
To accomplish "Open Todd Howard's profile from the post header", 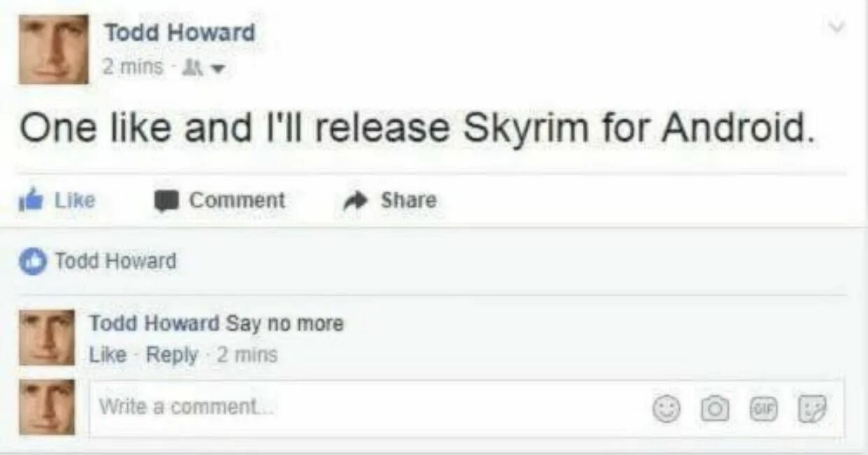I will pyautogui.click(x=180, y=32).
